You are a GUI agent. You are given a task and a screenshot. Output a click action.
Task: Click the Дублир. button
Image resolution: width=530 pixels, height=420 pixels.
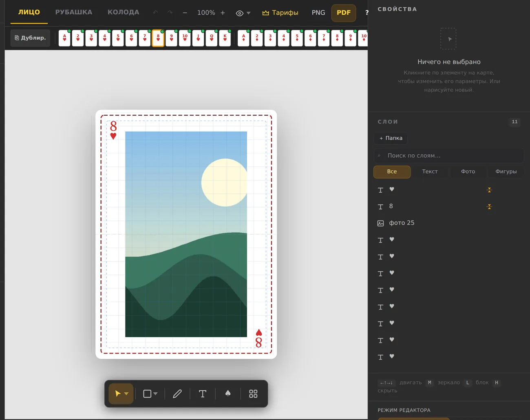[x=31, y=38]
